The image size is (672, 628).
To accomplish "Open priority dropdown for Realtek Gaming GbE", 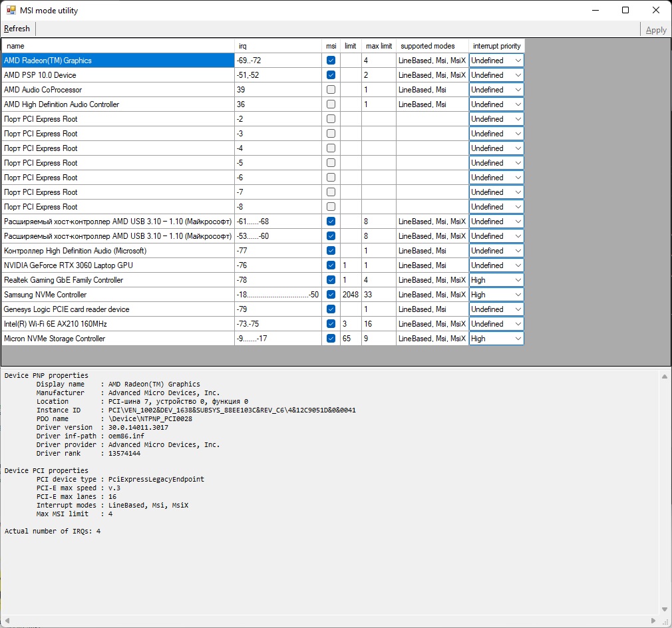I will pyautogui.click(x=496, y=279).
